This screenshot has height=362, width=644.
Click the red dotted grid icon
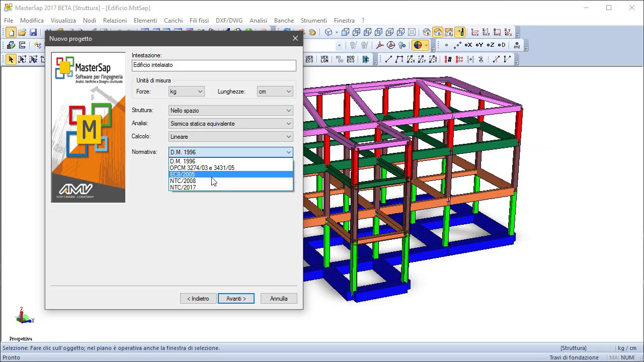point(459,59)
